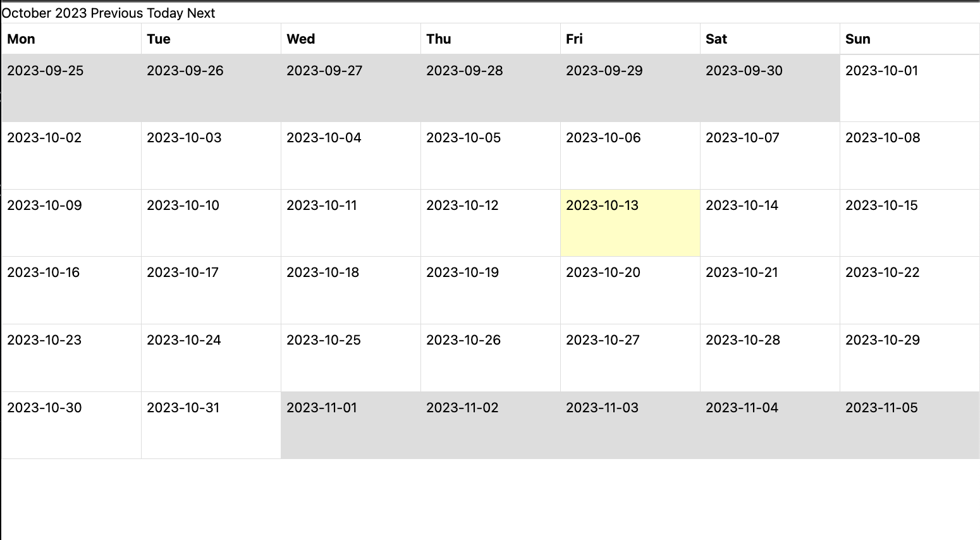Choose the 2023-10-31 cell

[x=211, y=425]
